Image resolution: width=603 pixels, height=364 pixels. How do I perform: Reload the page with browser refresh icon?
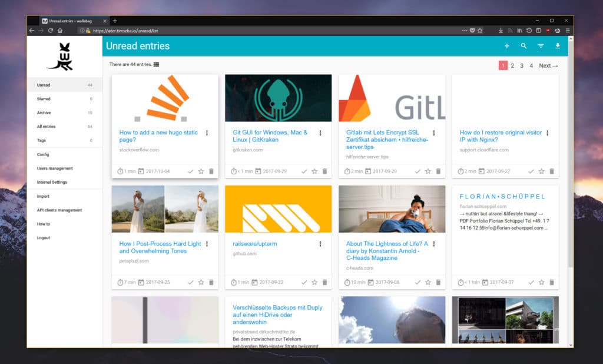tap(51, 31)
